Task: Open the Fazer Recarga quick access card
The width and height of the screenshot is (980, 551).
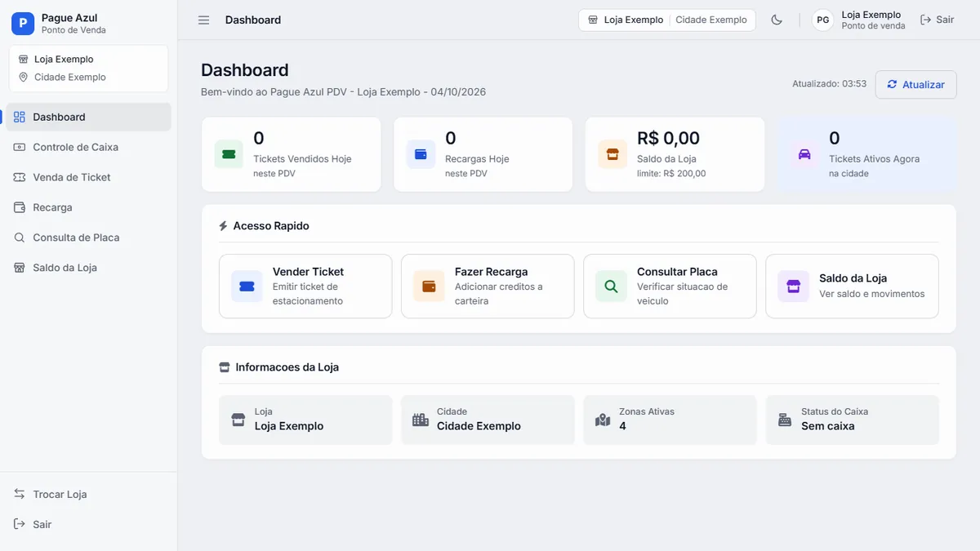Action: click(x=488, y=286)
